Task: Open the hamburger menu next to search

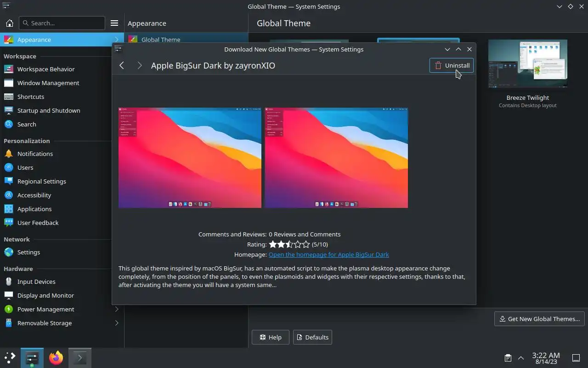Action: tap(114, 23)
